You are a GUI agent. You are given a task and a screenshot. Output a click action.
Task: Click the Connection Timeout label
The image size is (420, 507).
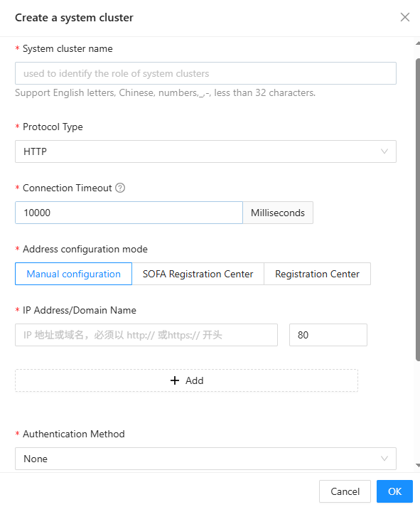point(68,188)
